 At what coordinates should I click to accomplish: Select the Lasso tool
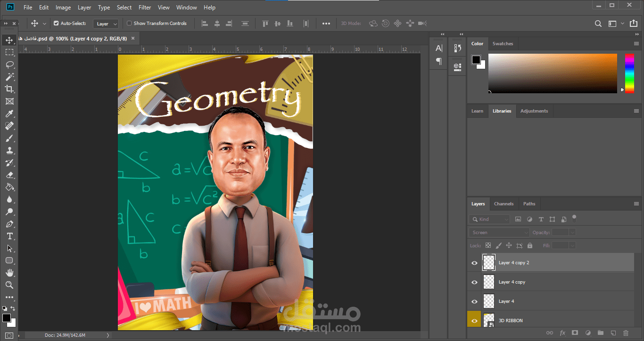click(x=9, y=65)
